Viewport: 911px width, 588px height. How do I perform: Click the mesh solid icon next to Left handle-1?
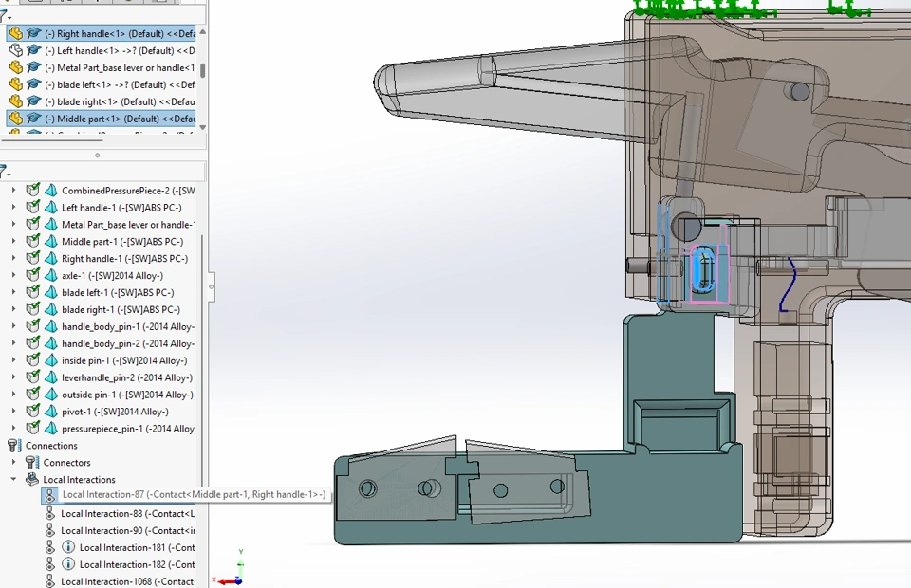click(x=51, y=207)
